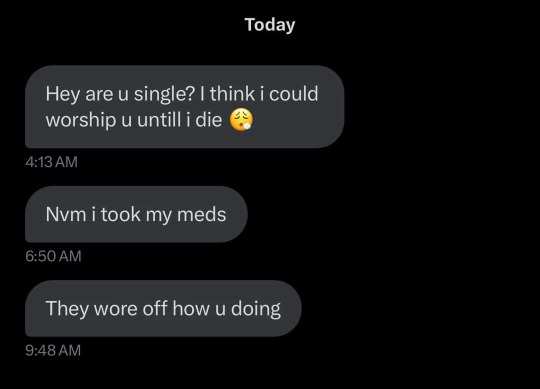This screenshot has height=389, width=540.
Task: Click the word 'doing' in third message
Action: [256, 309]
